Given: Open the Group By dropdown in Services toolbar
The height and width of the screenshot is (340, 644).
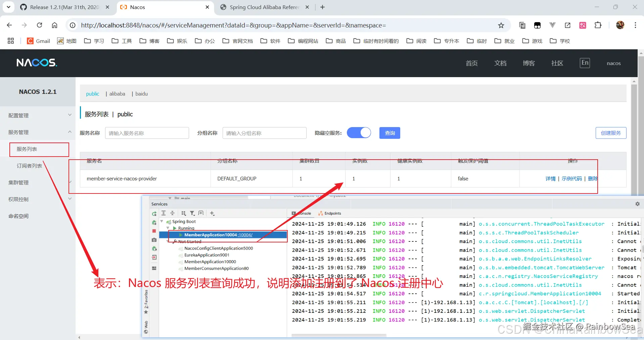Looking at the screenshot, I should point(183,213).
